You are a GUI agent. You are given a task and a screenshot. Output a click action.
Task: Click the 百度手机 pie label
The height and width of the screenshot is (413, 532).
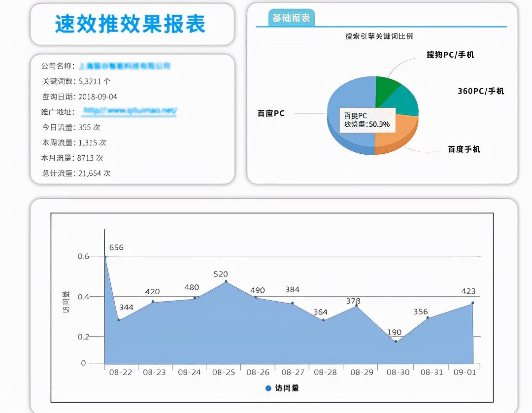pyautogui.click(x=464, y=149)
